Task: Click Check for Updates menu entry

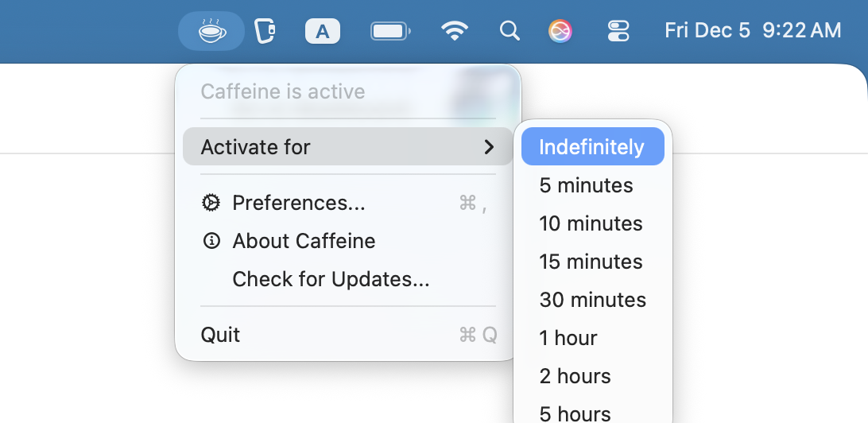Action: tap(331, 279)
